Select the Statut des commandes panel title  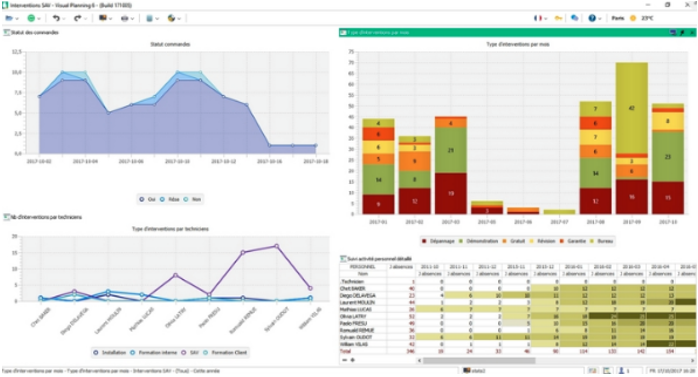[35, 32]
